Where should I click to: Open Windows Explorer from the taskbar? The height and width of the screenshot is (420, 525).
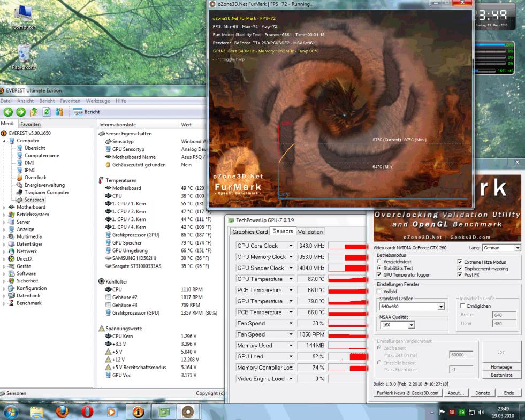[36, 412]
